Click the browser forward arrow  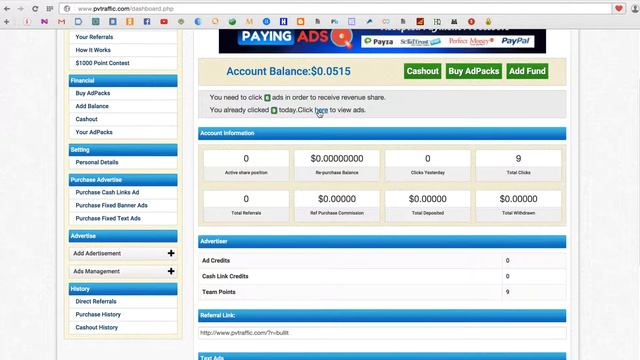(20, 9)
